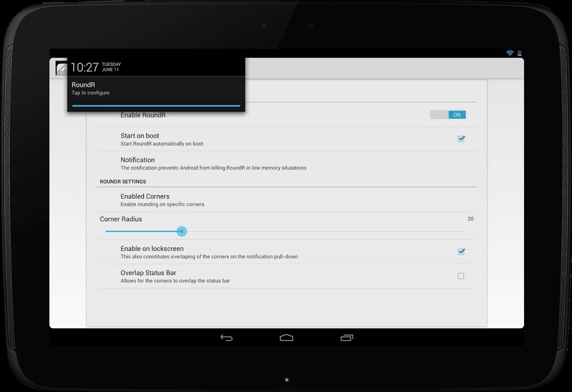Click the ROUNDR SETTINGS section header
Viewport: 572px width, 392px height.
[x=123, y=182]
